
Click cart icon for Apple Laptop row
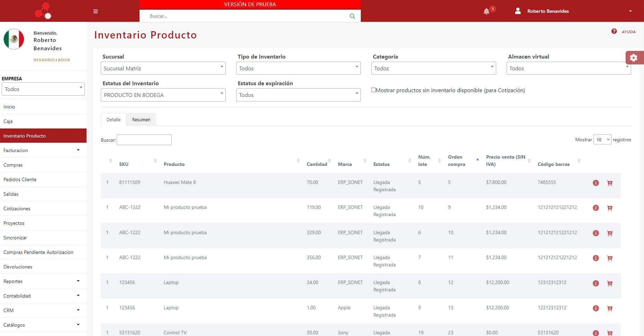[x=610, y=308]
